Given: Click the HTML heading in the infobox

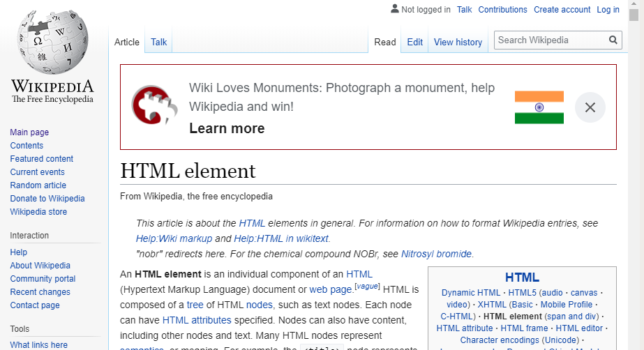Looking at the screenshot, I should [x=522, y=277].
